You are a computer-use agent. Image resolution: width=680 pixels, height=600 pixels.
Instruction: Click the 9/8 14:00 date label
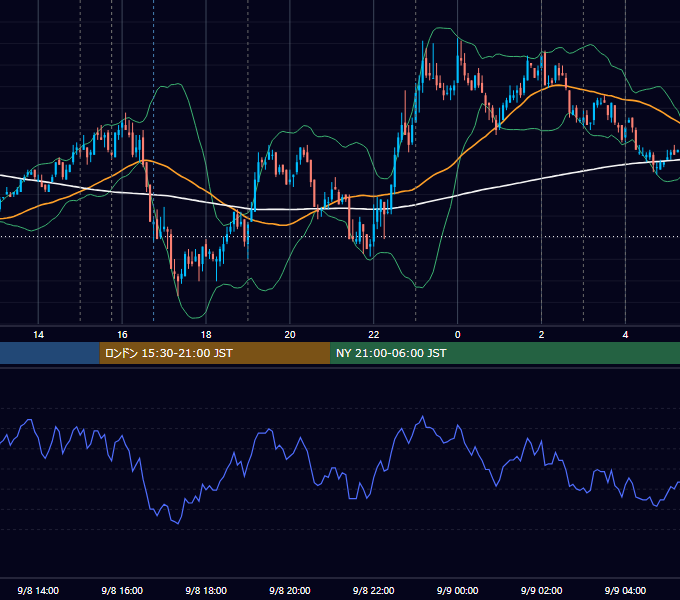click(x=38, y=590)
